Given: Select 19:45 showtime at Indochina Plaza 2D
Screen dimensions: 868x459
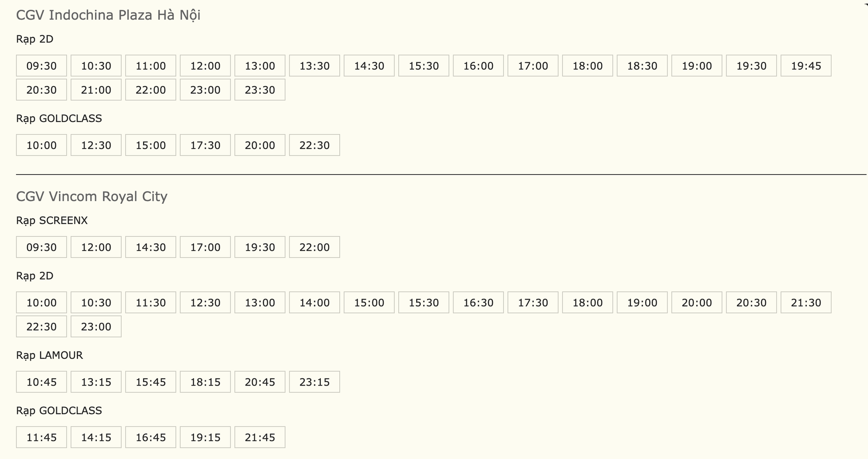Looking at the screenshot, I should pos(806,66).
